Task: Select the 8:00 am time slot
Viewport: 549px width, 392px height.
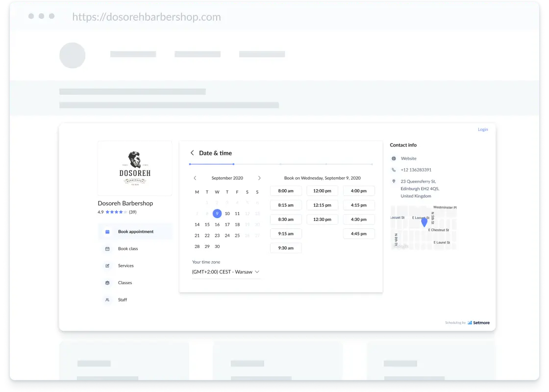Action: click(x=286, y=191)
